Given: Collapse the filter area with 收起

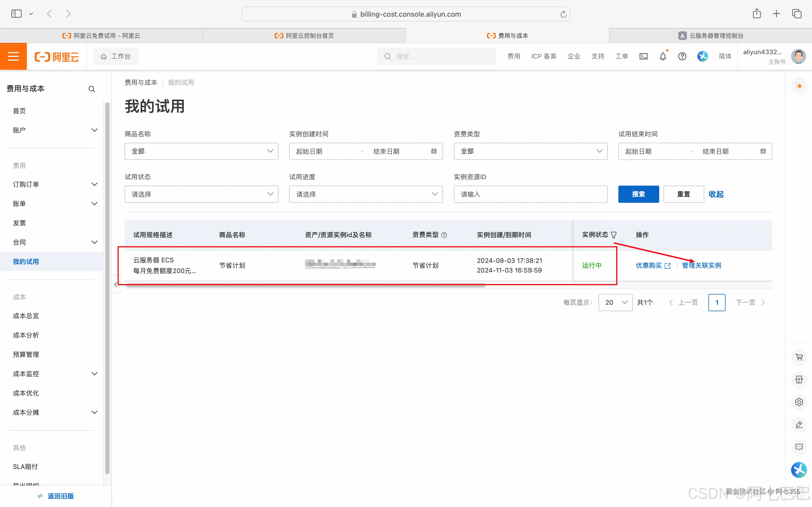Looking at the screenshot, I should click(716, 194).
